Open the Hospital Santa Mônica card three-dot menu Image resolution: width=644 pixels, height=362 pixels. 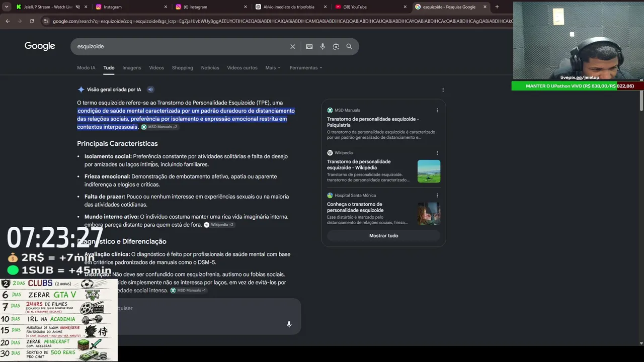click(437, 196)
